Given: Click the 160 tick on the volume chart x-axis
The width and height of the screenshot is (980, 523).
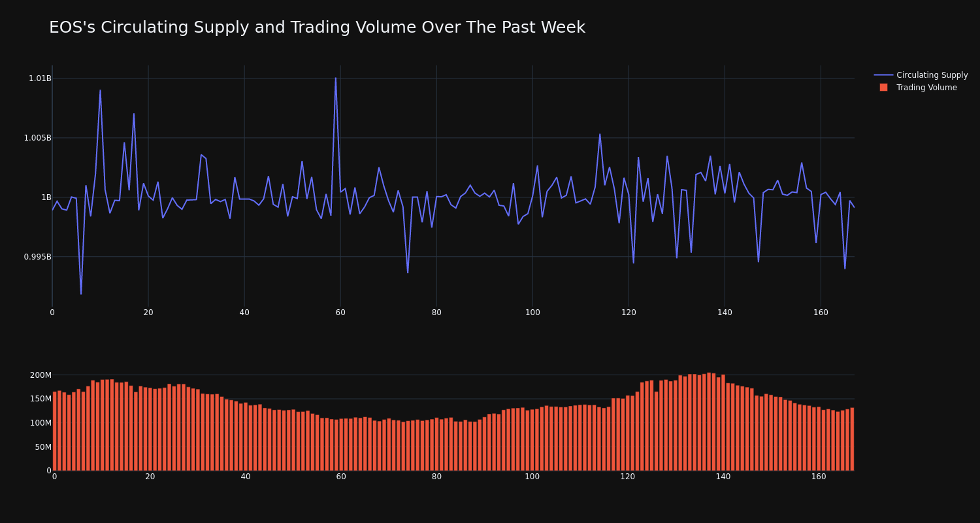Looking at the screenshot, I should click(x=819, y=477).
